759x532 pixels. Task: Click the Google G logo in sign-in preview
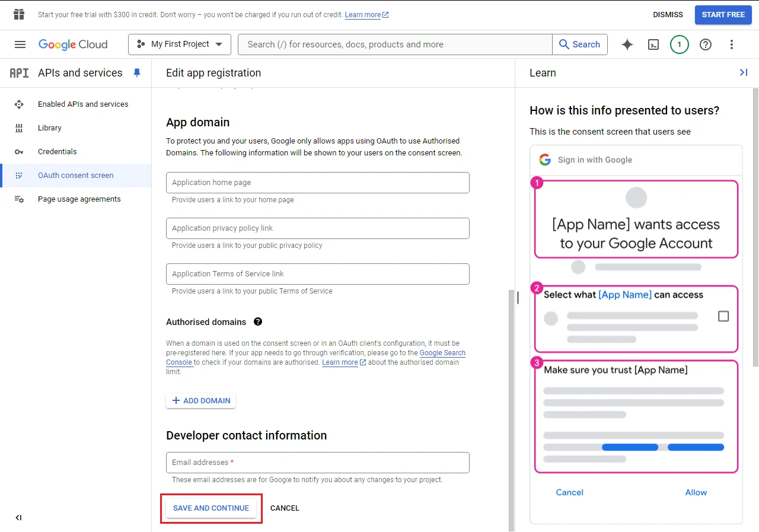(x=545, y=160)
